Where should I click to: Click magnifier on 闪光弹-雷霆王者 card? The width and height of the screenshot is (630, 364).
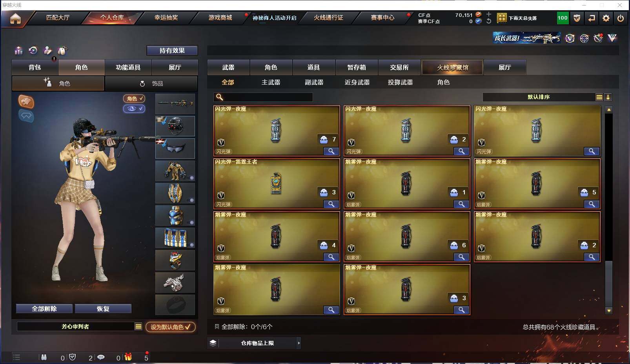[331, 204]
